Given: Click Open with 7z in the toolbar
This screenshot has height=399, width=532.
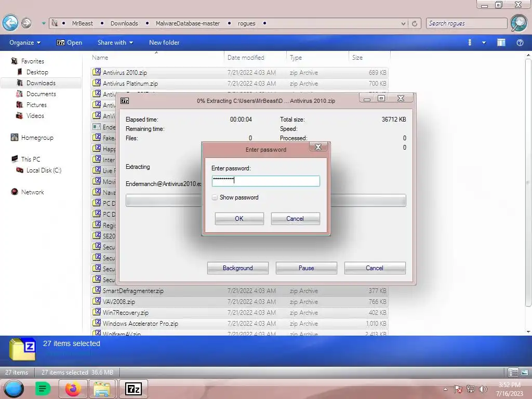Looking at the screenshot, I should [70, 43].
